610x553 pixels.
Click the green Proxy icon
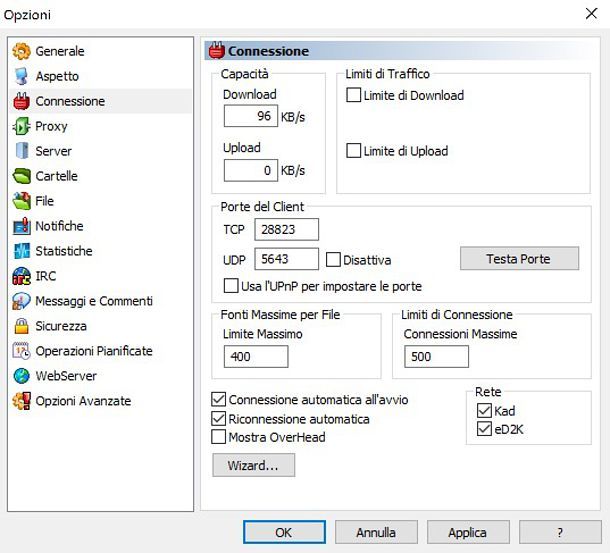coord(21,126)
